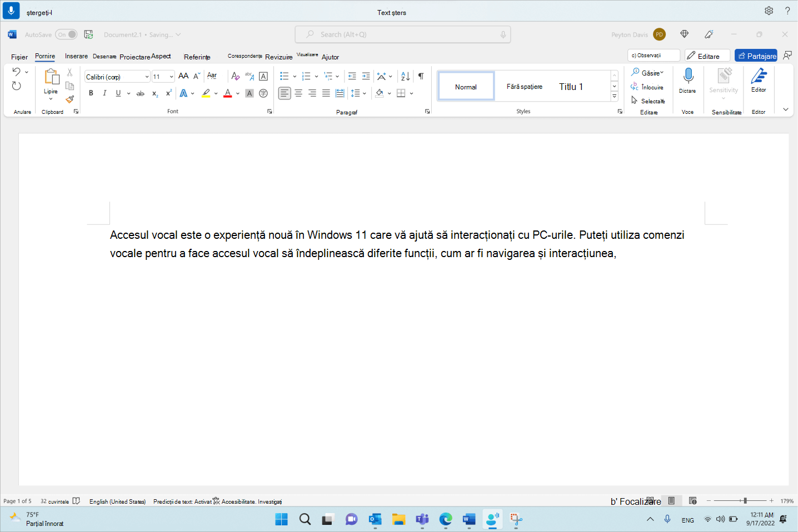This screenshot has height=532, width=798.
Task: Open the Ajutor tab
Action: 330,57
